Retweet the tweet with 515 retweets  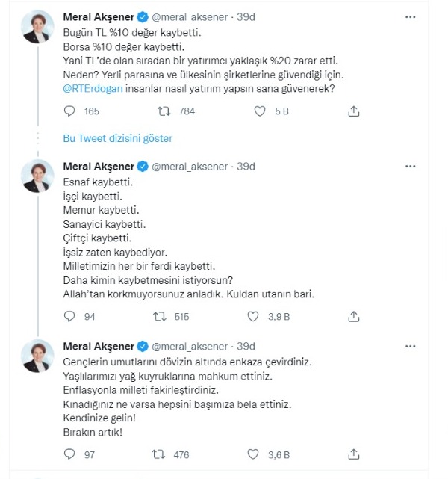tap(160, 317)
